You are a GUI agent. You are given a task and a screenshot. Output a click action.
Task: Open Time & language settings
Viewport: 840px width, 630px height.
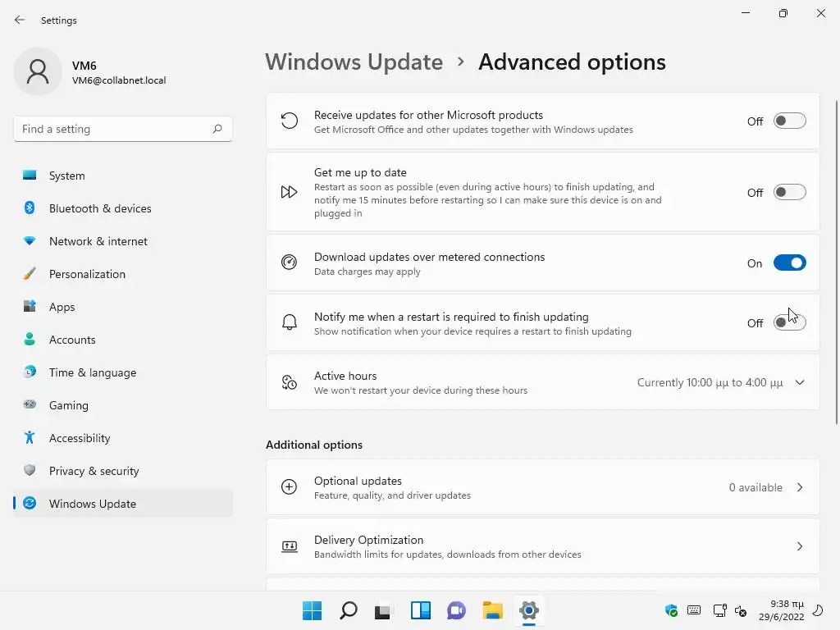(x=123, y=372)
